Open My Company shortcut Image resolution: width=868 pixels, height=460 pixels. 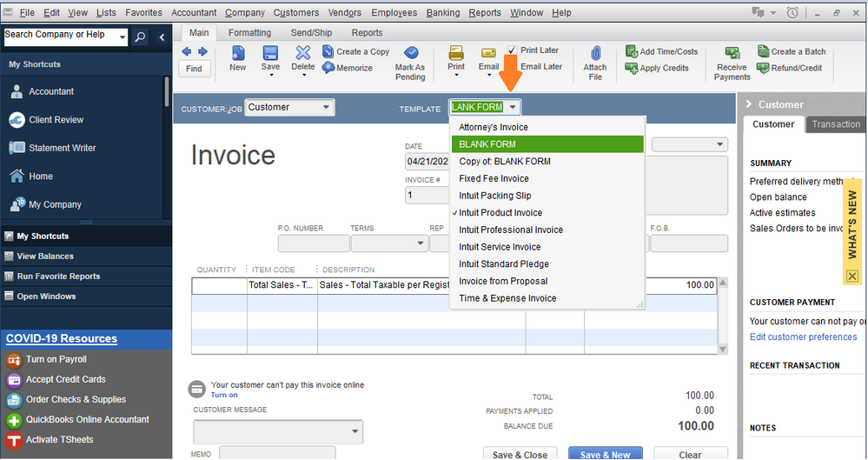pyautogui.click(x=55, y=204)
